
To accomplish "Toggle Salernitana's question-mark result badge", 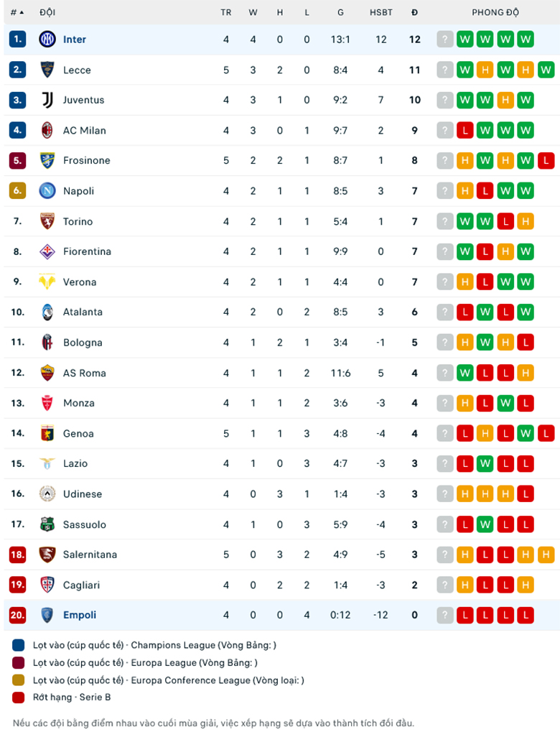I will tap(446, 555).
